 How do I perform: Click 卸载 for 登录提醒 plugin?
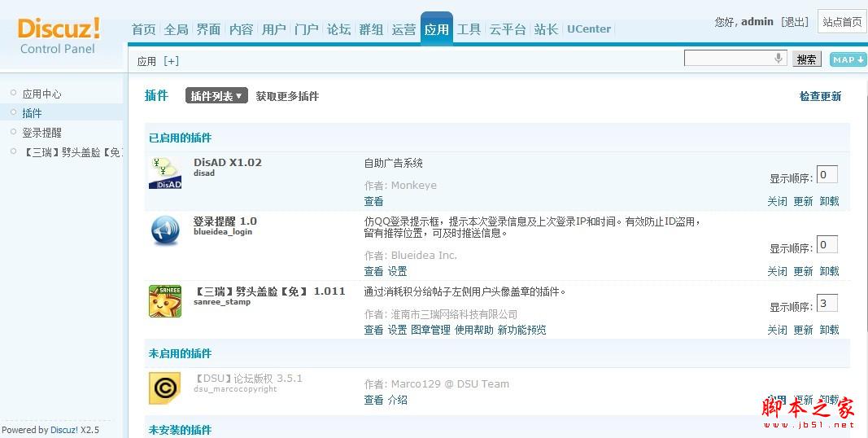pyautogui.click(x=829, y=271)
